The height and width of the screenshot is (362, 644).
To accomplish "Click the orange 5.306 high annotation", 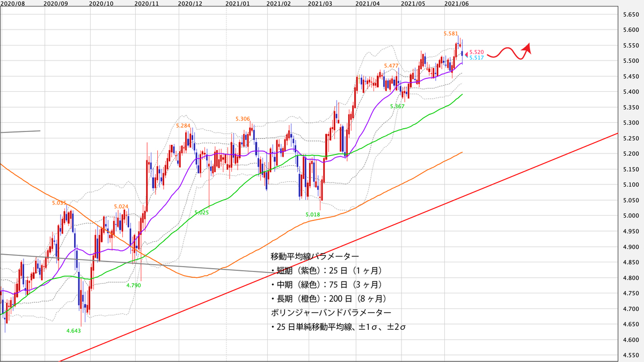I will pyautogui.click(x=243, y=119).
